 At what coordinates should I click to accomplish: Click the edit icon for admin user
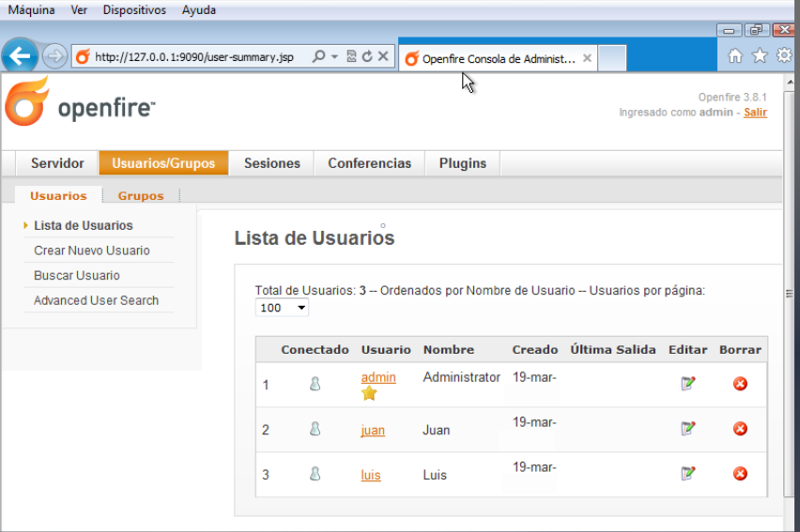tap(688, 384)
